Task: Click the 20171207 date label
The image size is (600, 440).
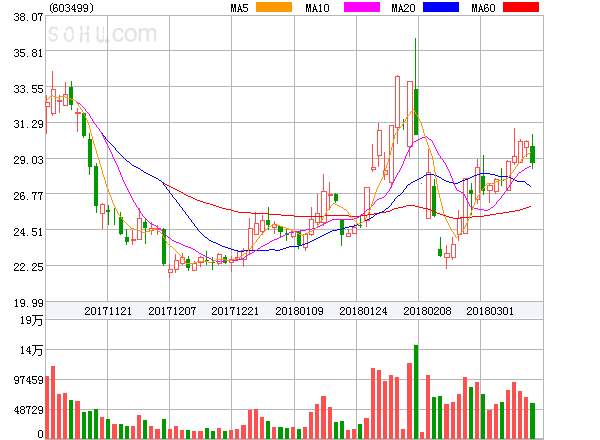Action: [172, 311]
